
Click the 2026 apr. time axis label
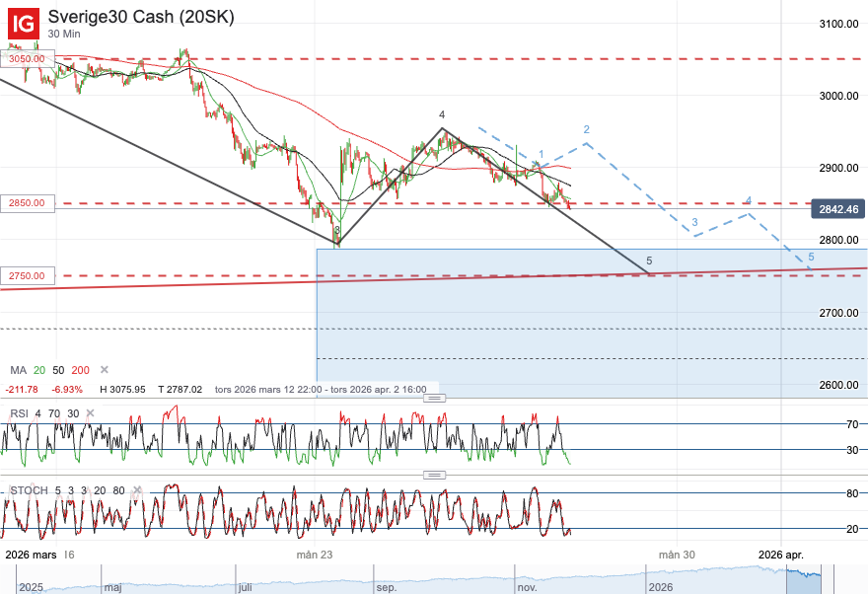point(780,555)
